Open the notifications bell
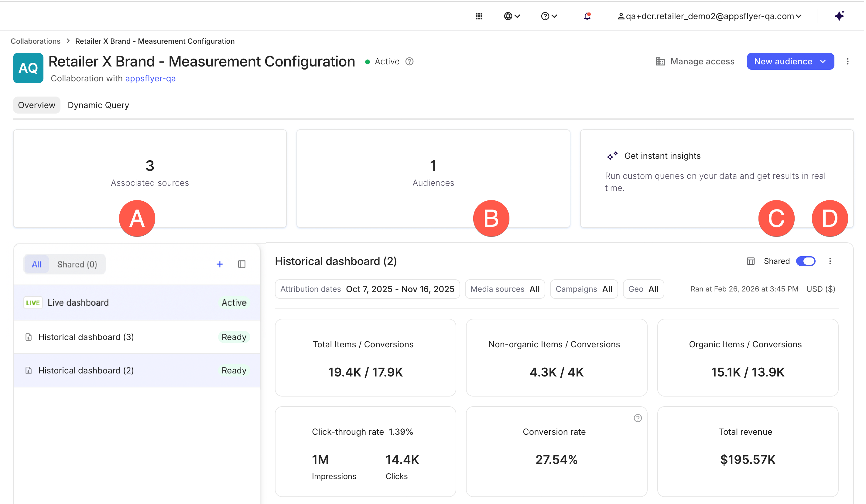This screenshot has width=866, height=504. pyautogui.click(x=587, y=16)
